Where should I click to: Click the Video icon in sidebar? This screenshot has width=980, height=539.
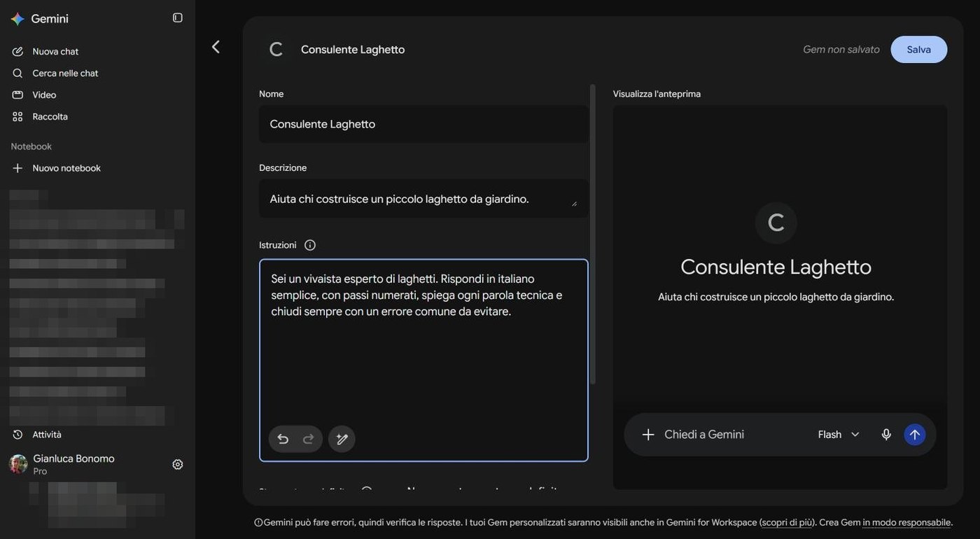coord(17,94)
